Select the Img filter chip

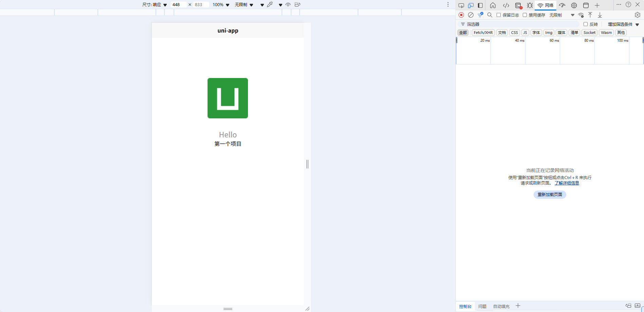[549, 33]
